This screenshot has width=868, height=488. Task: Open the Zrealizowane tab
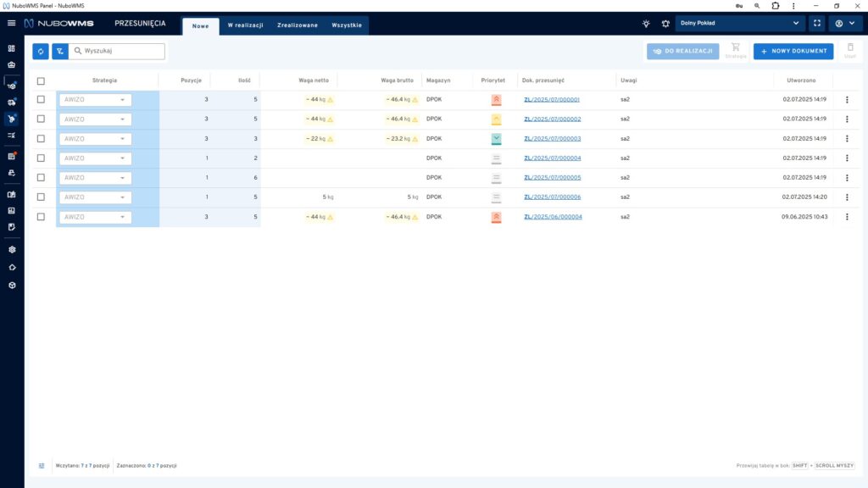point(298,25)
